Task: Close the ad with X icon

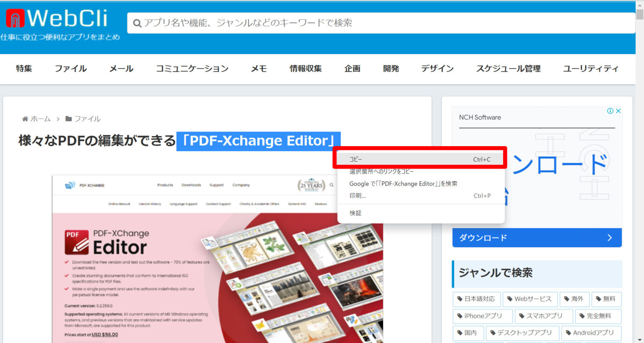Action: 618,111
